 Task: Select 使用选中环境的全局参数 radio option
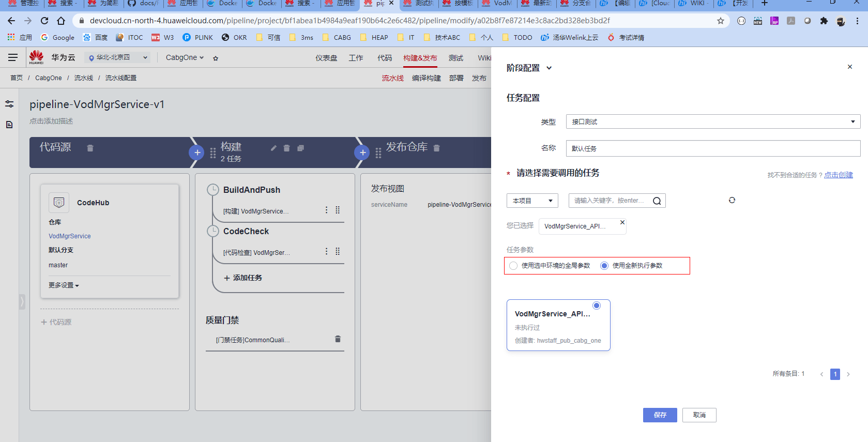(x=513, y=266)
